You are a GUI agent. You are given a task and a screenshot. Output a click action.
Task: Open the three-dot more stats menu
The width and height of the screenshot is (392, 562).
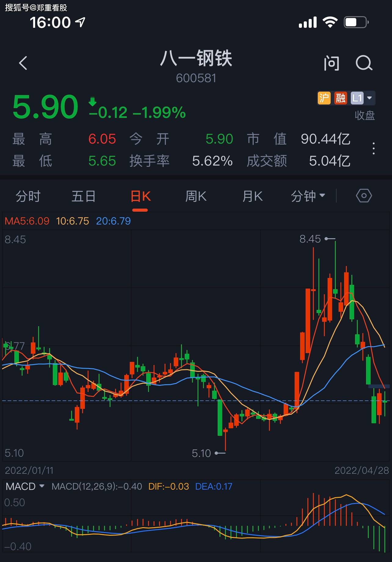[374, 148]
